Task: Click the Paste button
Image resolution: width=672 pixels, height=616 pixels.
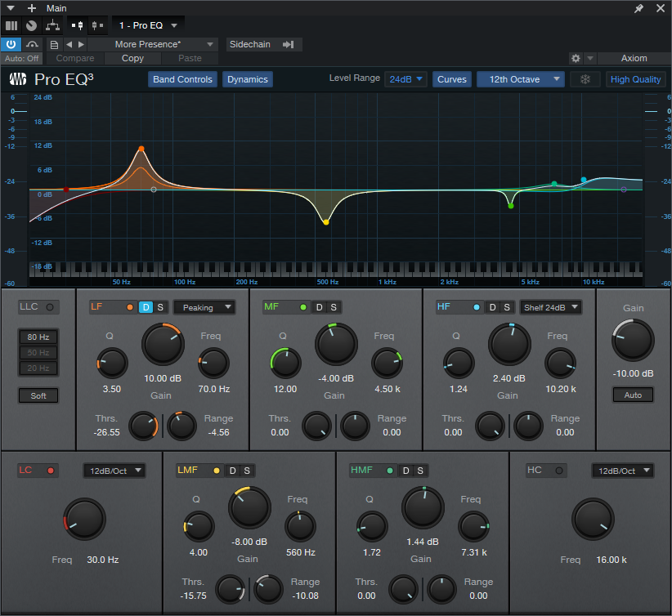Action: 190,58
